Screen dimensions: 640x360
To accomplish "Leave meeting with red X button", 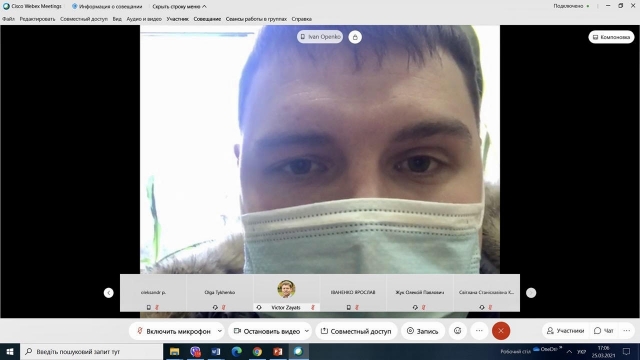I will (x=501, y=331).
